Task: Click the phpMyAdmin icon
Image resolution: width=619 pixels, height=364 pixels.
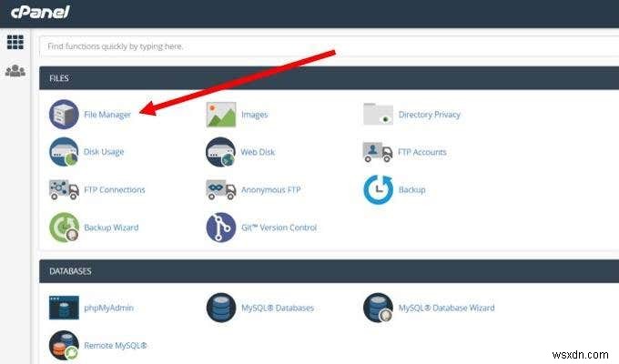Action: pos(64,308)
